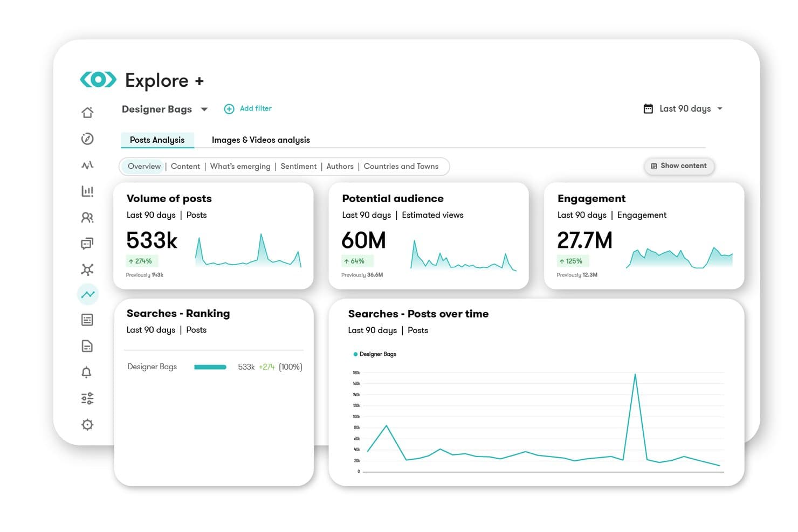Click the 274% increase badge
The width and height of the screenshot is (798, 532).
(141, 261)
